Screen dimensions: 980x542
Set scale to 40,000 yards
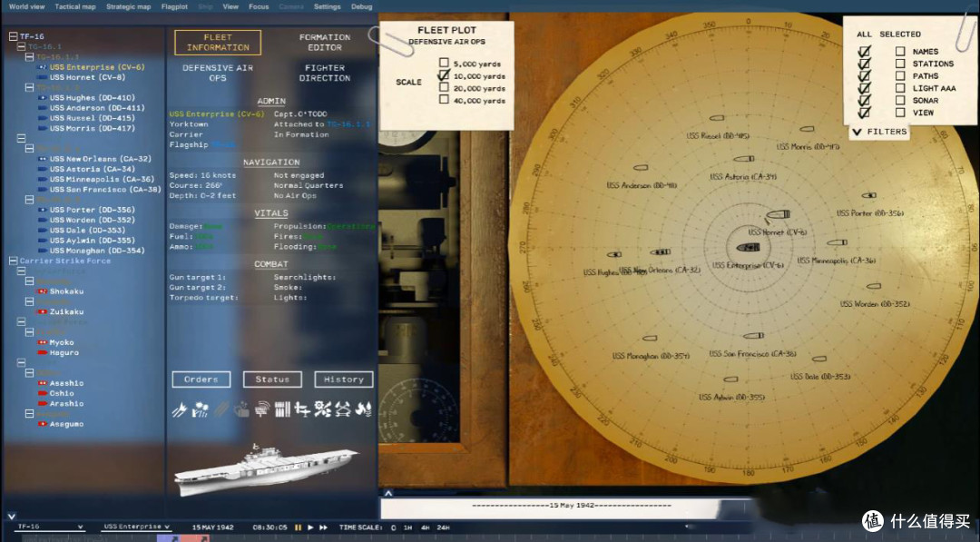click(444, 99)
